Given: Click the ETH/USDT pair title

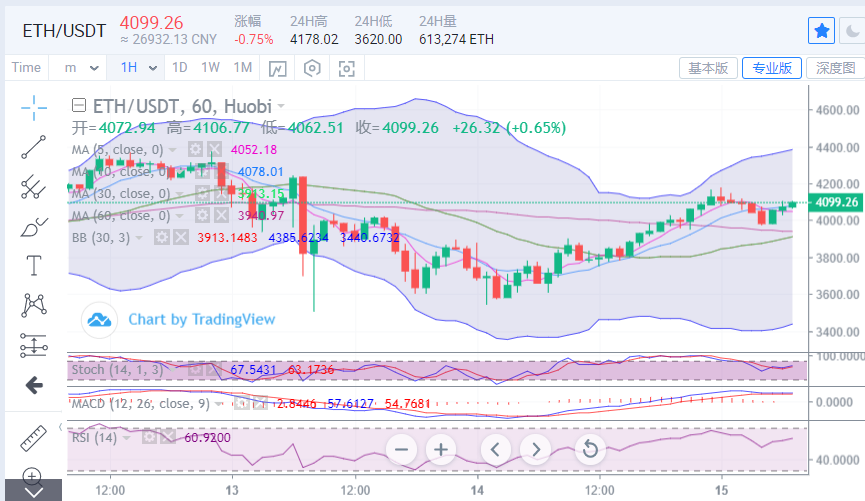Looking at the screenshot, I should point(65,31).
